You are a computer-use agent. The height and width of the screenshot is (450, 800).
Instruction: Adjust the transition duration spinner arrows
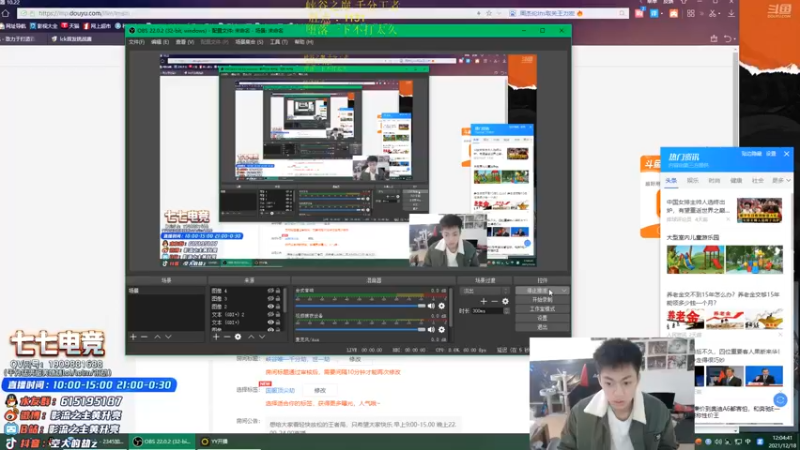[506, 311]
